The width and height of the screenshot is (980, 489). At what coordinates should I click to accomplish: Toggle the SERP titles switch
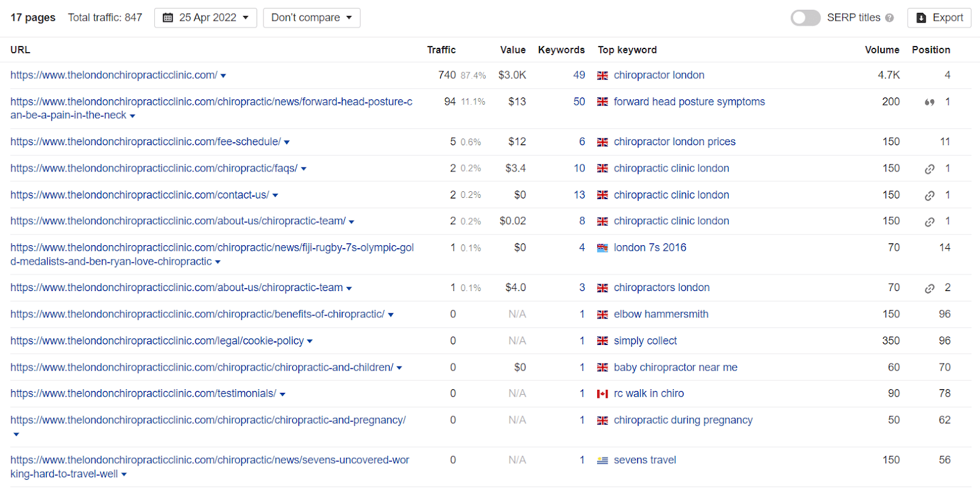(x=805, y=18)
